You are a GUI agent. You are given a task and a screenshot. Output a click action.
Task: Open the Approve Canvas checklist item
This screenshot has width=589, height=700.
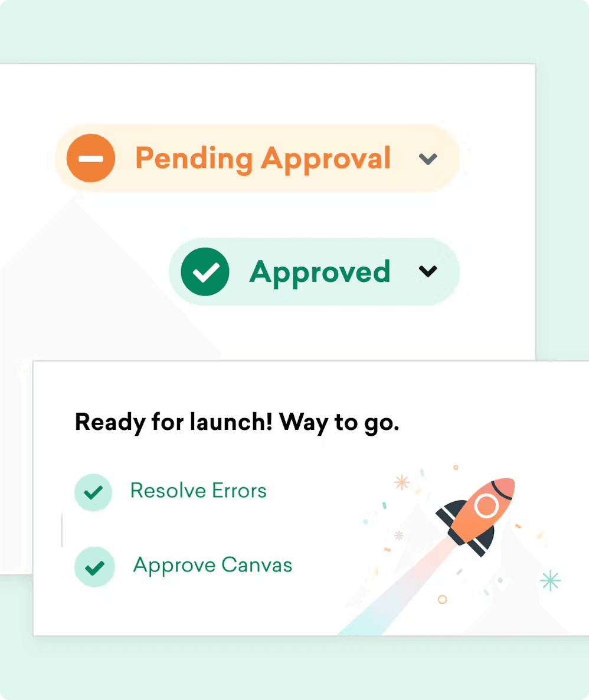click(x=212, y=565)
